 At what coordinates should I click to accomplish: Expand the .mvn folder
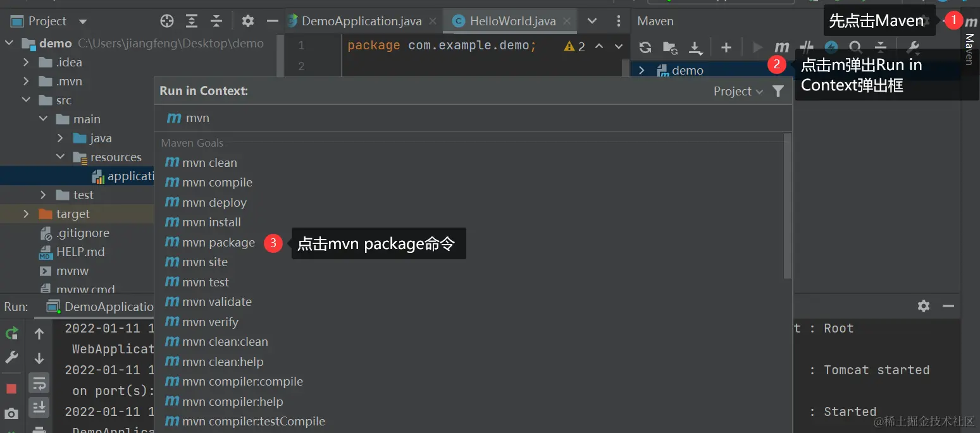click(26, 81)
